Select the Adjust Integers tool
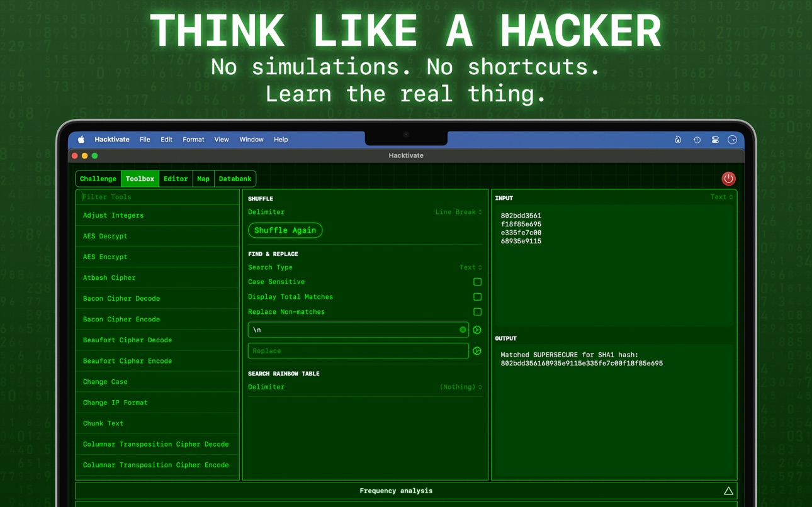 coord(157,215)
